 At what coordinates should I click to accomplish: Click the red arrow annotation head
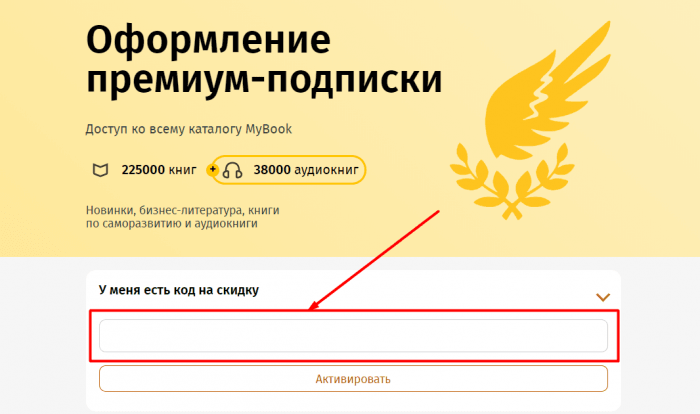(312, 307)
